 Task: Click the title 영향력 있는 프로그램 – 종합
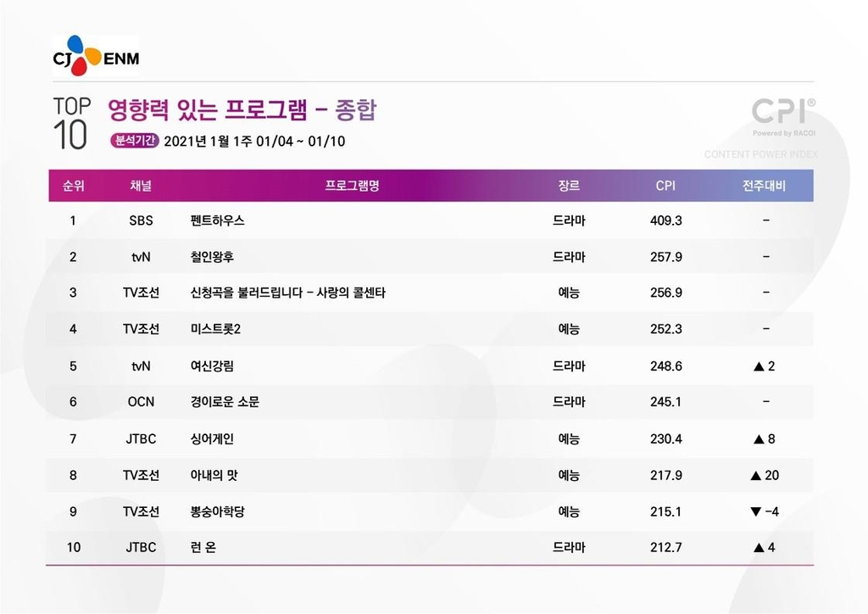242,109
